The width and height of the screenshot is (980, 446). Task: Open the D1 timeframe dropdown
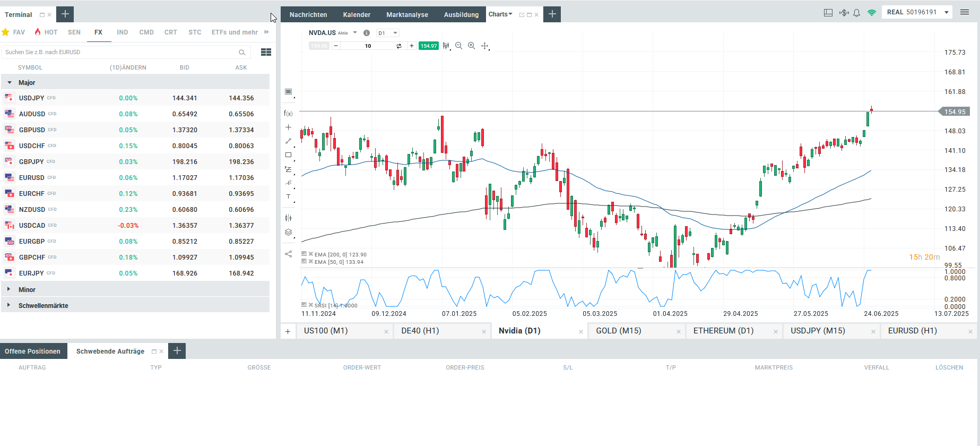pos(387,33)
